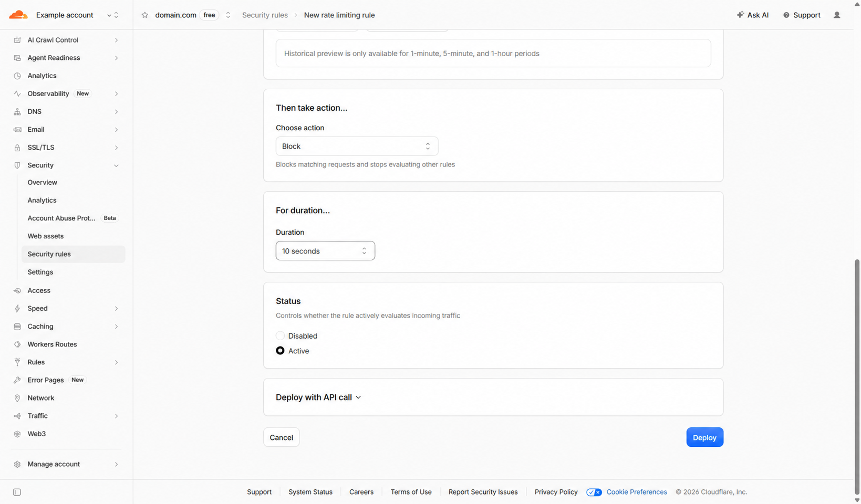
Task: Click the Email envelope icon
Action: click(17, 130)
